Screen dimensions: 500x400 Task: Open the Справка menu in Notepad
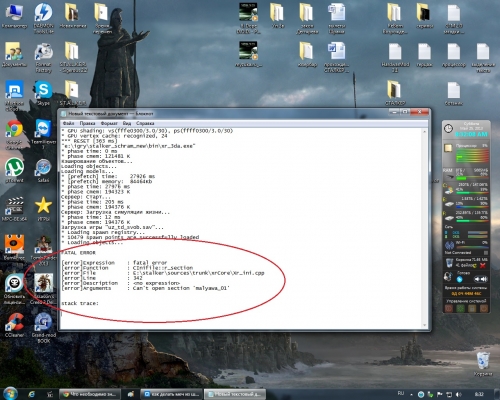[x=145, y=123]
